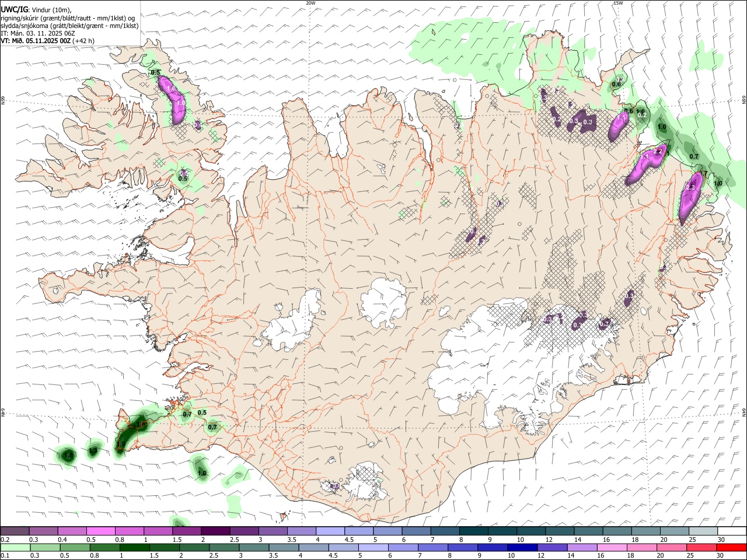747x560 pixels.
Task: Pick the light lavender 4–4.5 snow swatch
Action: tap(330, 531)
